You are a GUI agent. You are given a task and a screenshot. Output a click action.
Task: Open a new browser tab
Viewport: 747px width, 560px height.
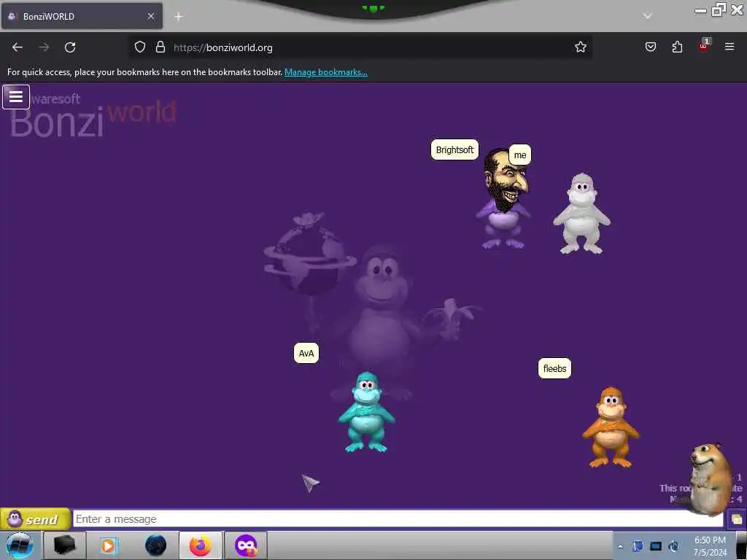(x=178, y=17)
